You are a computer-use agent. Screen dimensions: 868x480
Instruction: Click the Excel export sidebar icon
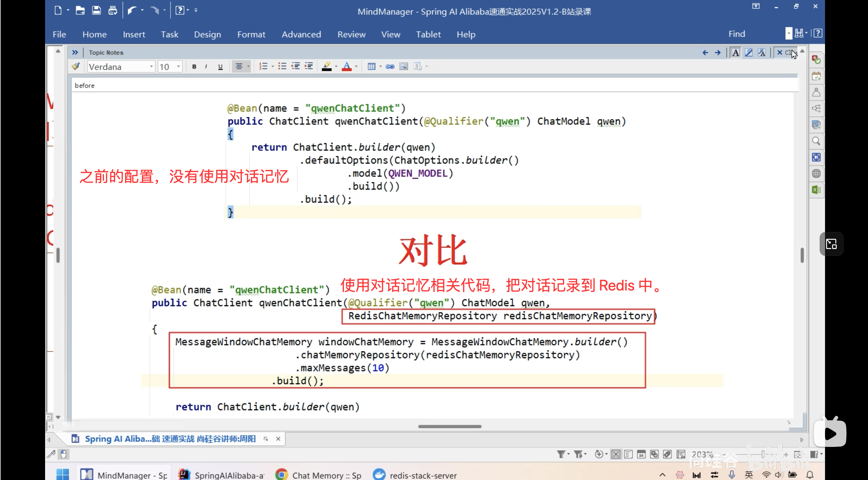pos(816,190)
